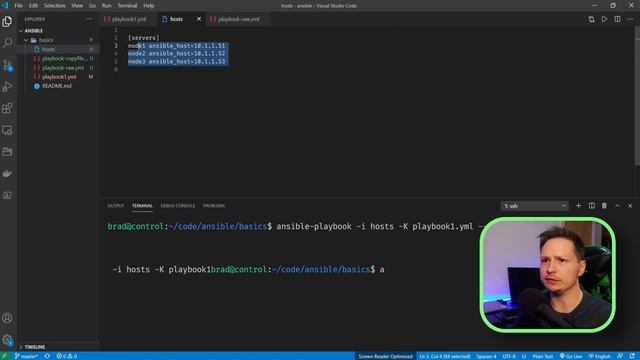Viewport: 640px width, 360px height.
Task: Open the Source Control view
Action: (x=7, y=65)
